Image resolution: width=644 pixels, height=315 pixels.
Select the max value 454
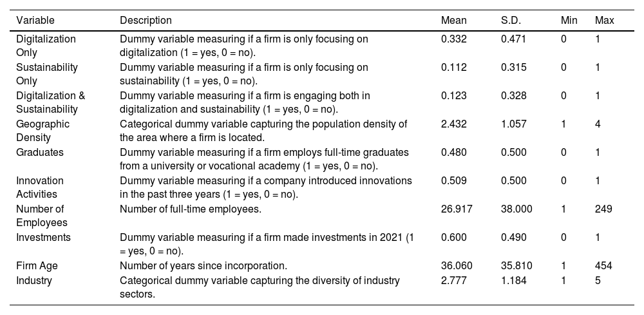click(x=604, y=265)
